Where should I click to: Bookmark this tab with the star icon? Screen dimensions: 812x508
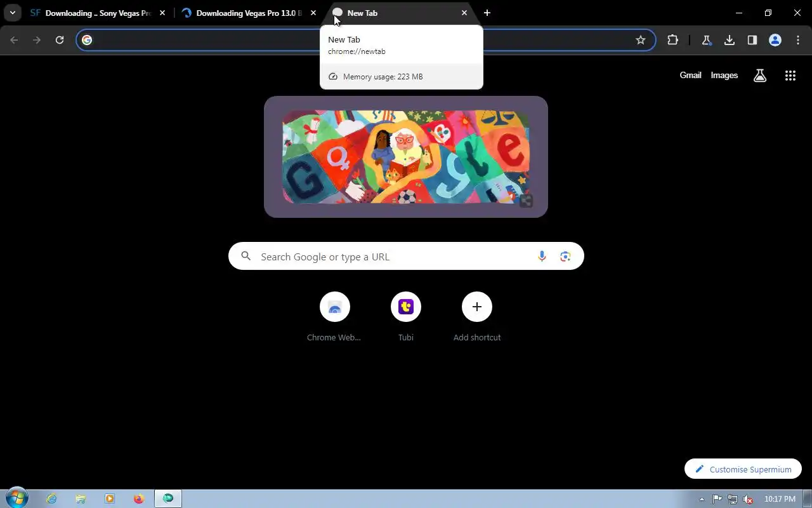641,40
